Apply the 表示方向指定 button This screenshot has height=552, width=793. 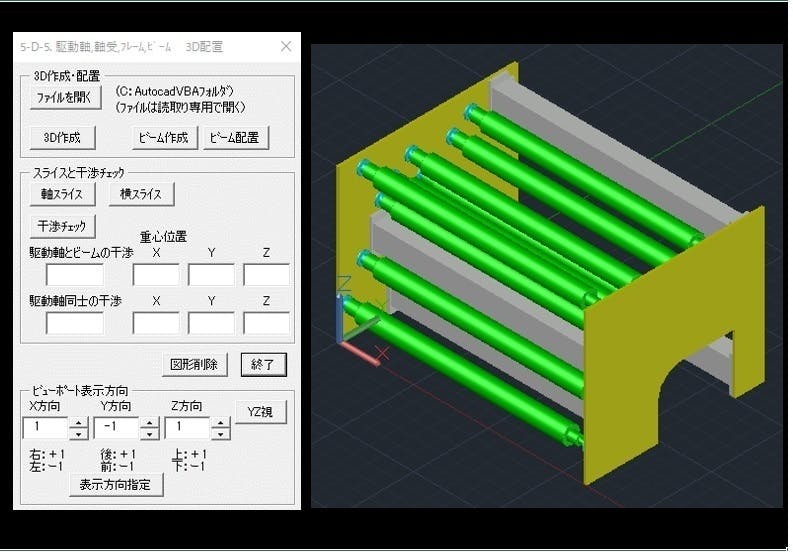pyautogui.click(x=116, y=484)
